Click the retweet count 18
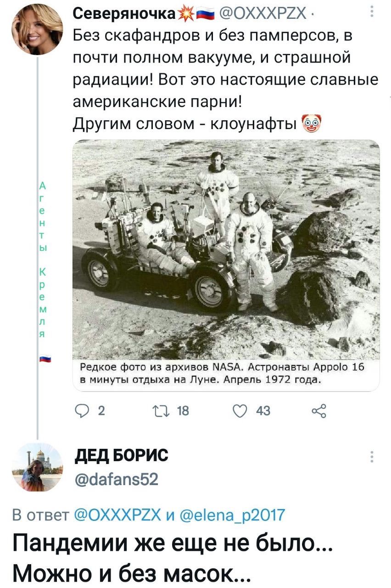 (183, 411)
